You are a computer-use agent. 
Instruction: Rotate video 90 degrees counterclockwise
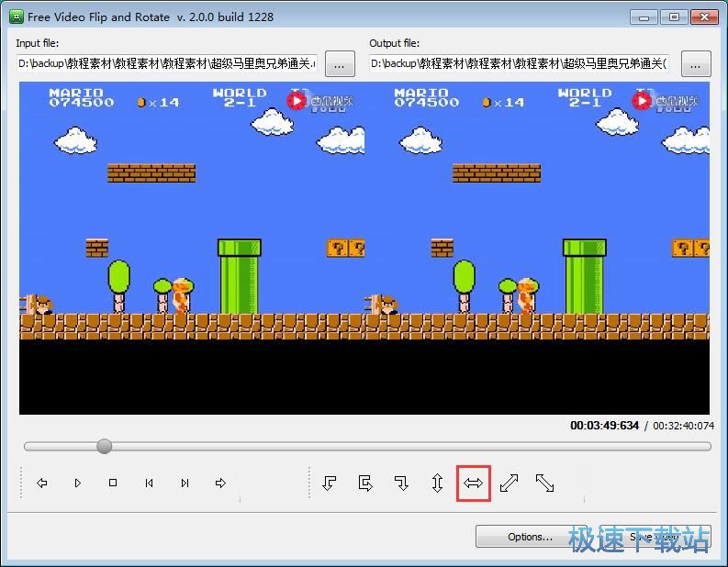click(x=330, y=483)
